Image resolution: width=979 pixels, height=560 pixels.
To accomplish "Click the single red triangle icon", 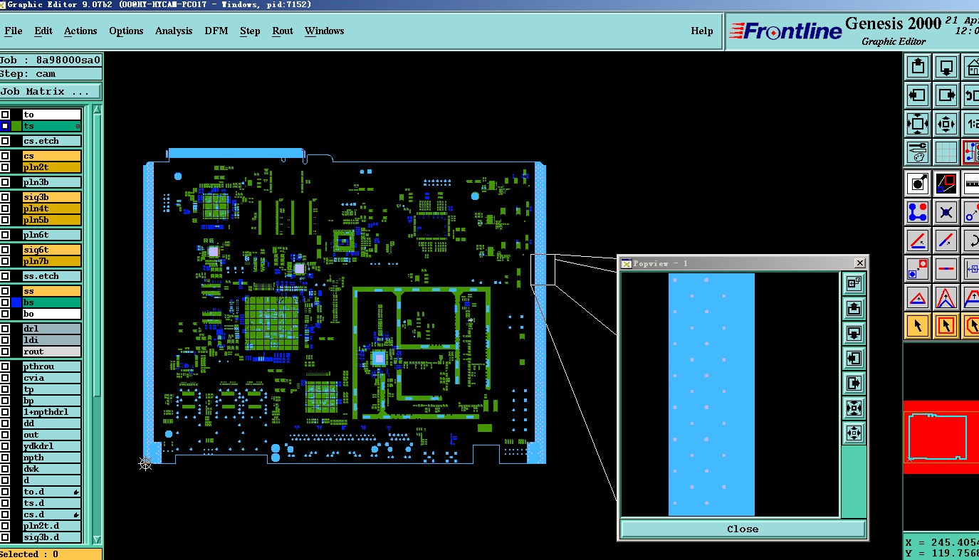I will pyautogui.click(x=918, y=297).
